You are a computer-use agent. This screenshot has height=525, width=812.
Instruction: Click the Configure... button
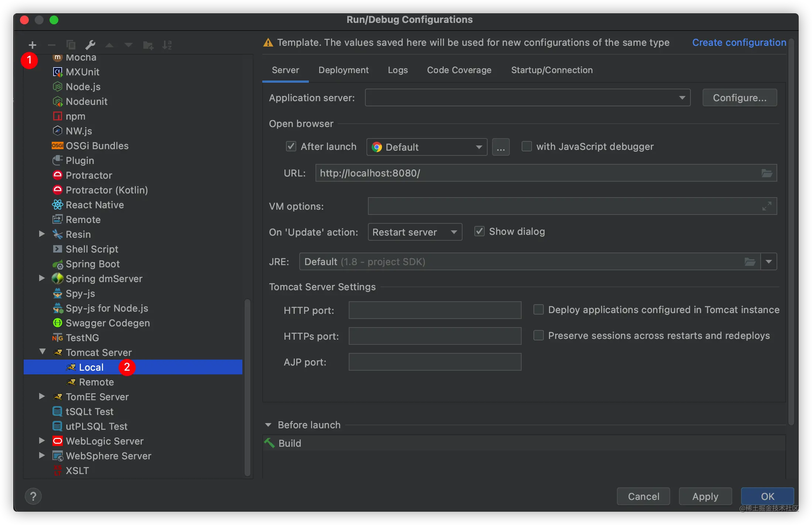point(739,98)
